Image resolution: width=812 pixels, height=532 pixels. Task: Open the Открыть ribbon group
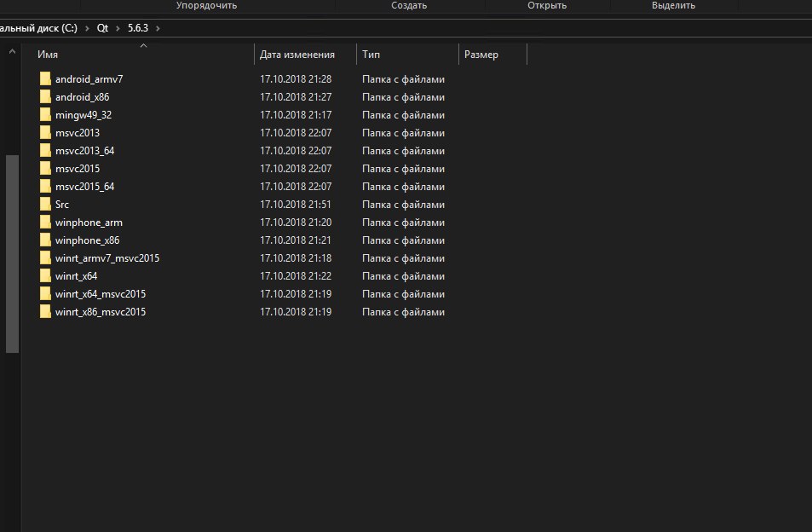(547, 5)
